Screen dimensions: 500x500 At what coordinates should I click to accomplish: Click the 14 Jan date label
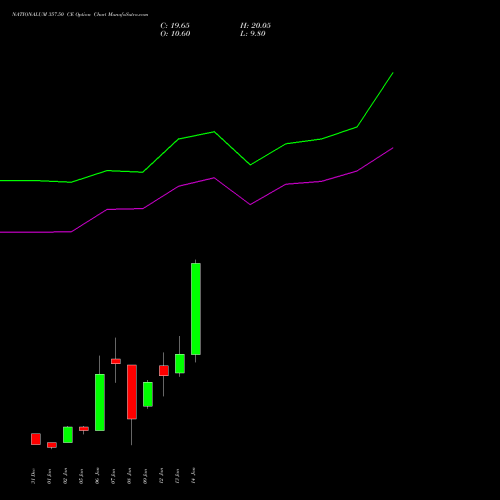click(193, 476)
